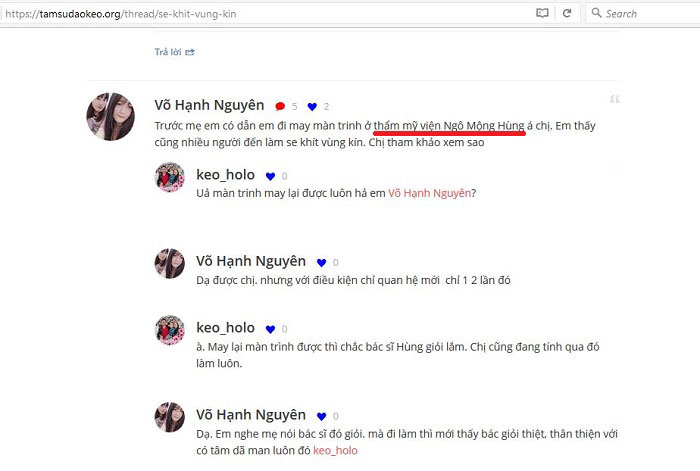Viewport: 700px width, 471px height.
Task: Click pink keo_holo mention link
Action: 335,450
